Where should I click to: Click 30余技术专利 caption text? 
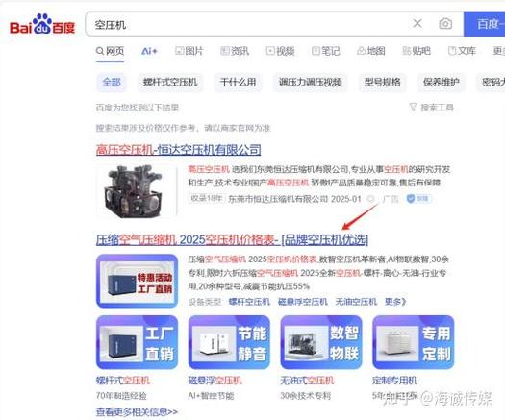pyautogui.click(x=305, y=396)
